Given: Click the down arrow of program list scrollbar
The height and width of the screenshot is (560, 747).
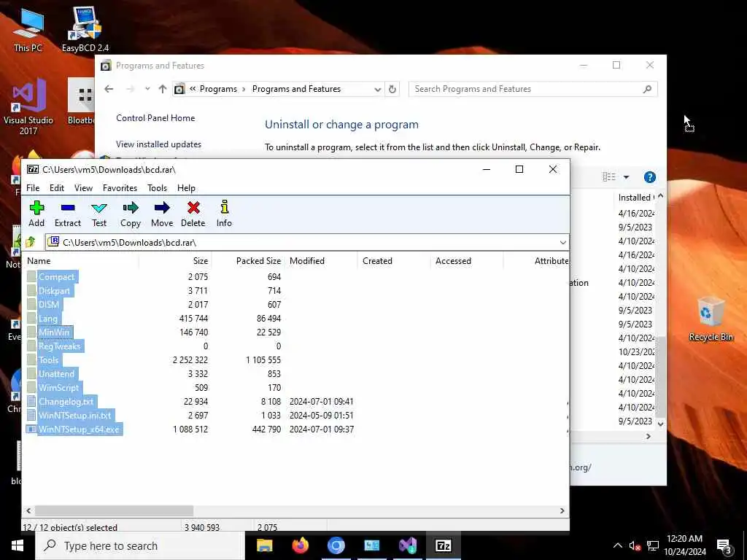Looking at the screenshot, I should point(661,424).
